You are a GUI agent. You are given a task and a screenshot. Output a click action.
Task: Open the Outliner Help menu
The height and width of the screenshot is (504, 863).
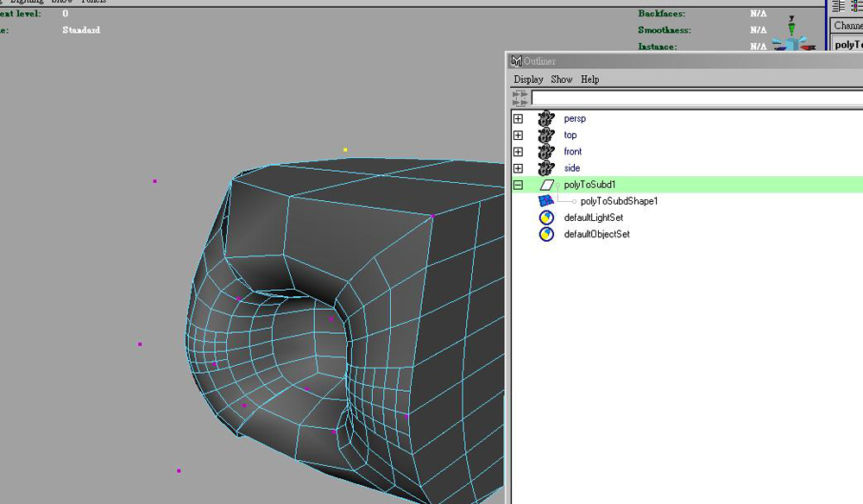(590, 79)
